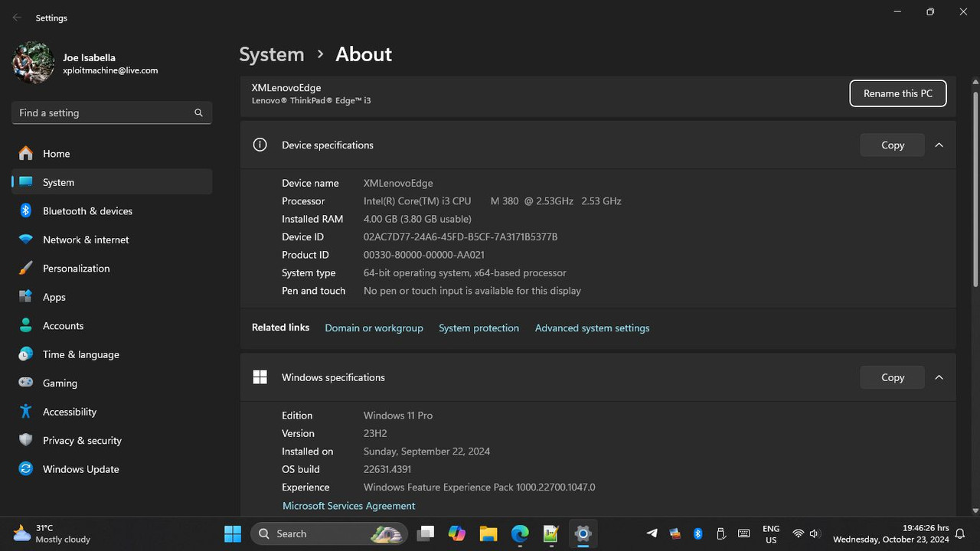The height and width of the screenshot is (551, 980).
Task: Copy the Device specifications
Action: click(x=892, y=145)
